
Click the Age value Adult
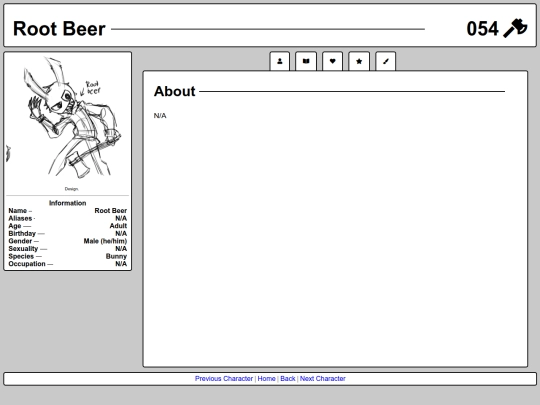click(118, 226)
